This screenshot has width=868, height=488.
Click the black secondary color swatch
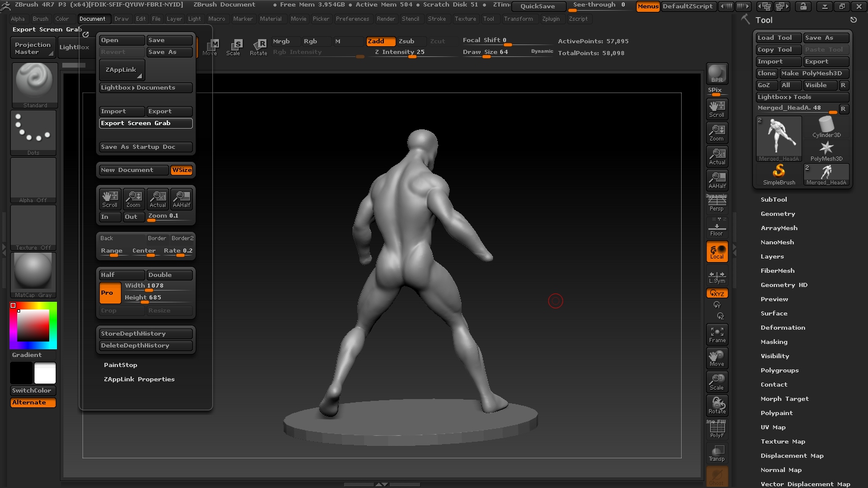(x=21, y=374)
